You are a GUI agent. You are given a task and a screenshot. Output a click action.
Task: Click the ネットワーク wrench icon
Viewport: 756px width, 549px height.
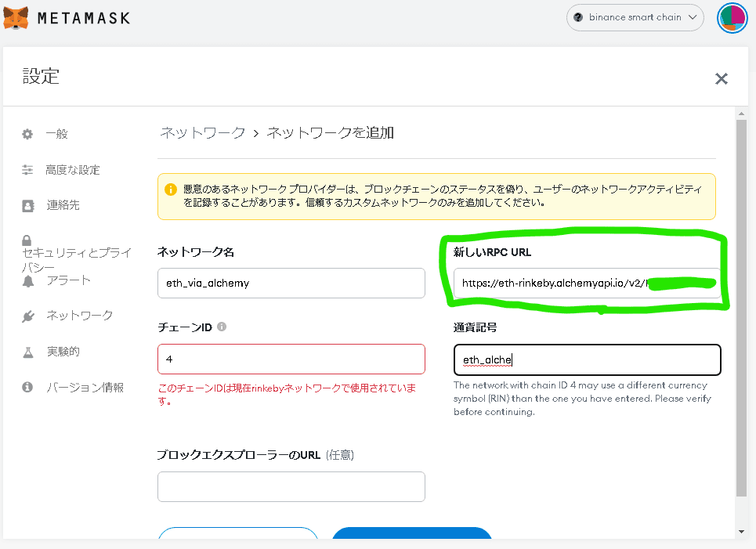pos(27,315)
